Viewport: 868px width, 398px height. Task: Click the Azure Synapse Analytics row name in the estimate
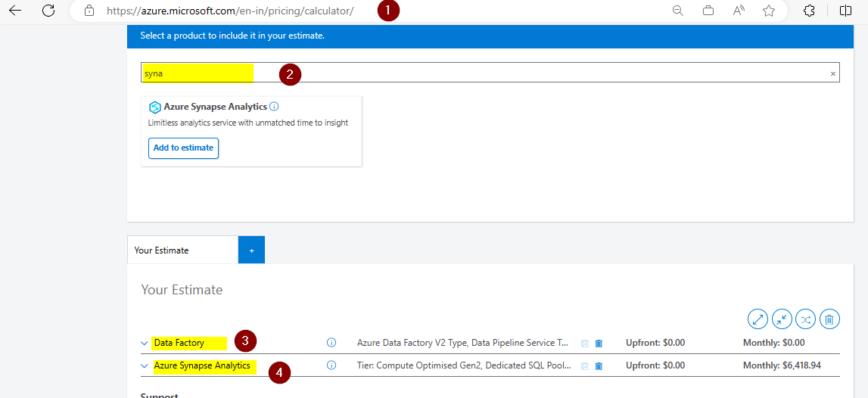tap(202, 365)
